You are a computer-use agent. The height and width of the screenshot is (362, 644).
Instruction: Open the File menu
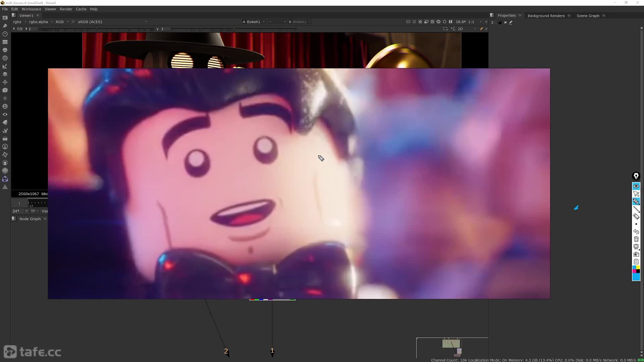pyautogui.click(x=5, y=9)
